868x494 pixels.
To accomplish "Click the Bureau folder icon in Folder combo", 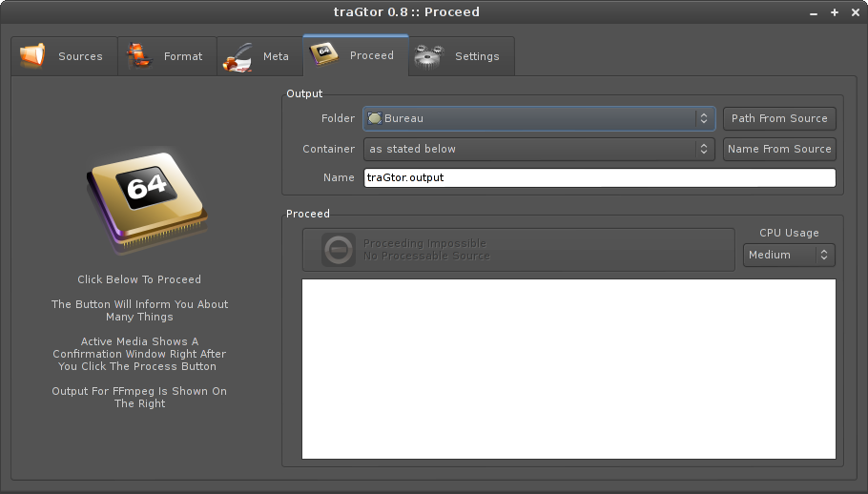I will tap(375, 118).
